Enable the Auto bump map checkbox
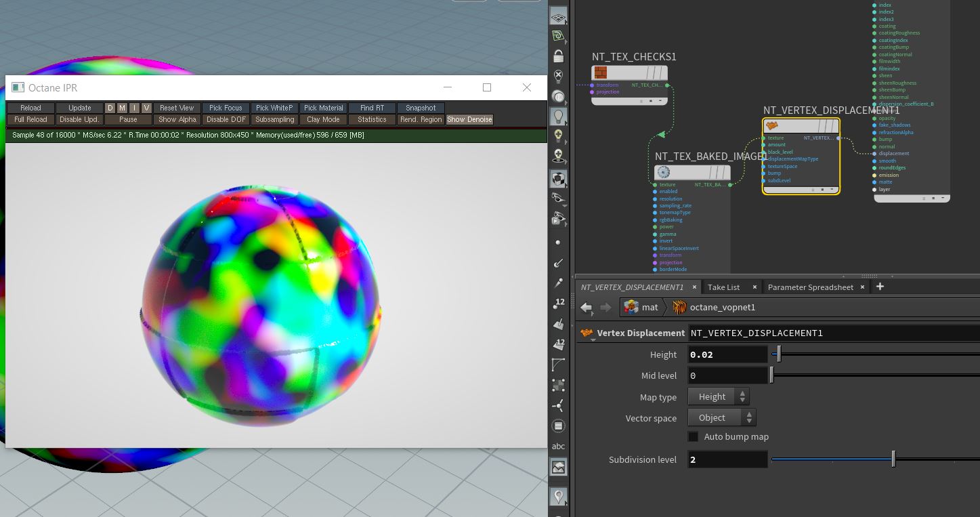Viewport: 980px width, 517px height. 693,436
